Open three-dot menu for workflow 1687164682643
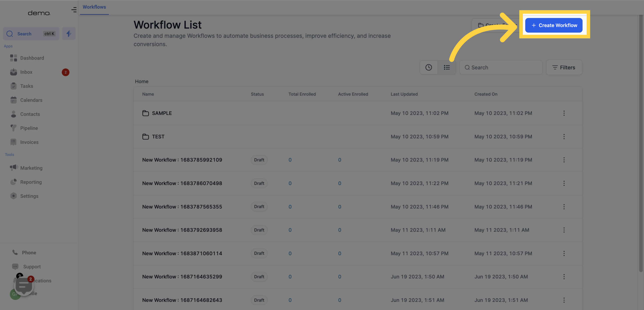Image resolution: width=644 pixels, height=310 pixels. click(564, 300)
